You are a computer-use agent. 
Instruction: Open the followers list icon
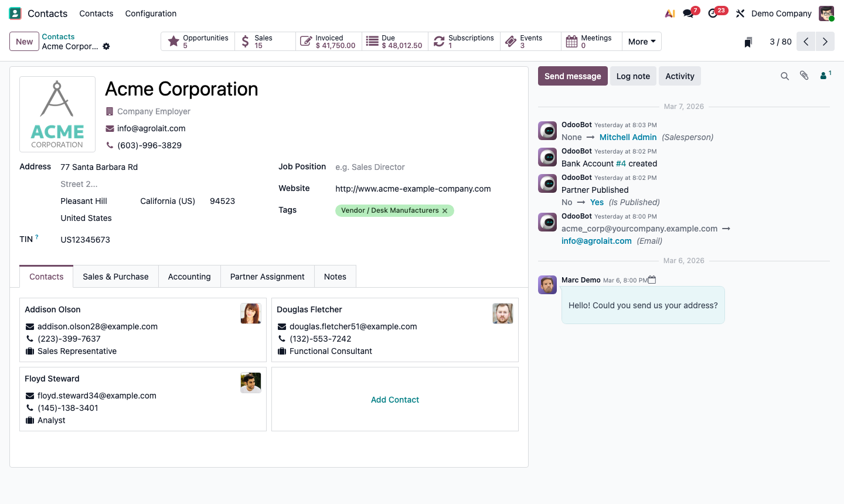pyautogui.click(x=823, y=76)
